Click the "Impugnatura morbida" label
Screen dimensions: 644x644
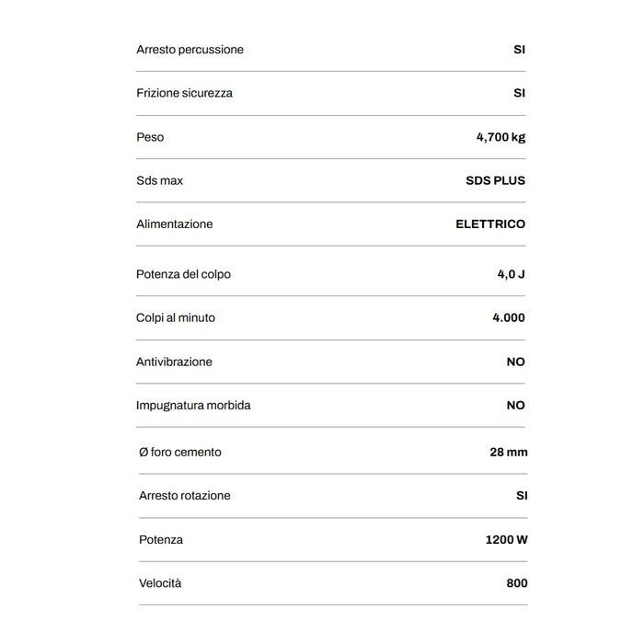pyautogui.click(x=193, y=405)
